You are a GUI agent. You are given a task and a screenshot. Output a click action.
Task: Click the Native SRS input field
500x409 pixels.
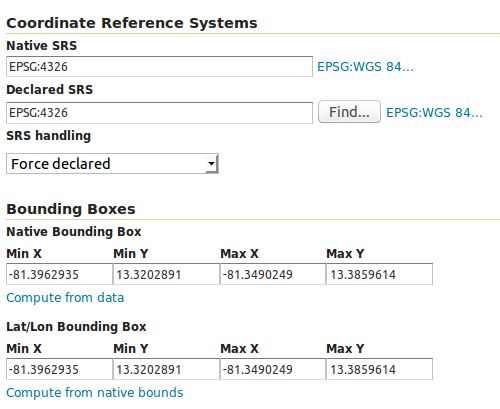159,67
